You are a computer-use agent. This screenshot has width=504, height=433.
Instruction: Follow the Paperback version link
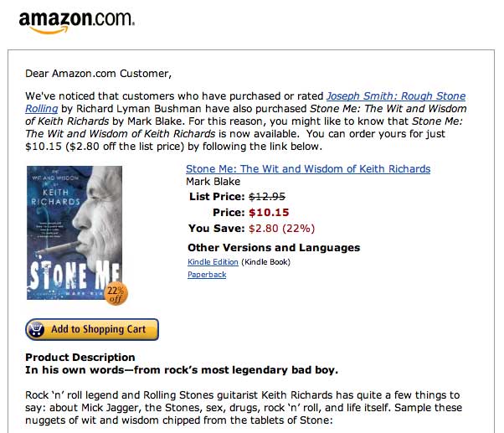tap(207, 275)
